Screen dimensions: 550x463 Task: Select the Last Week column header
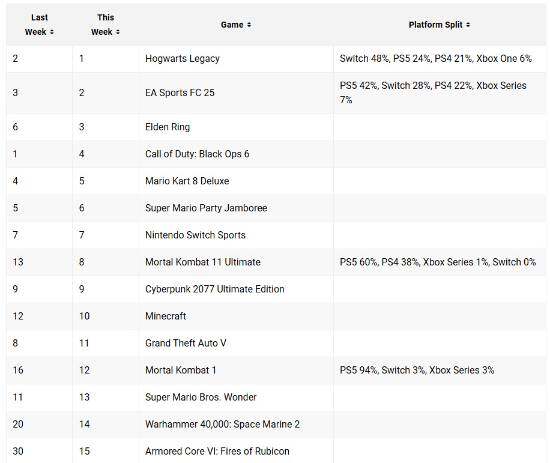click(x=39, y=25)
